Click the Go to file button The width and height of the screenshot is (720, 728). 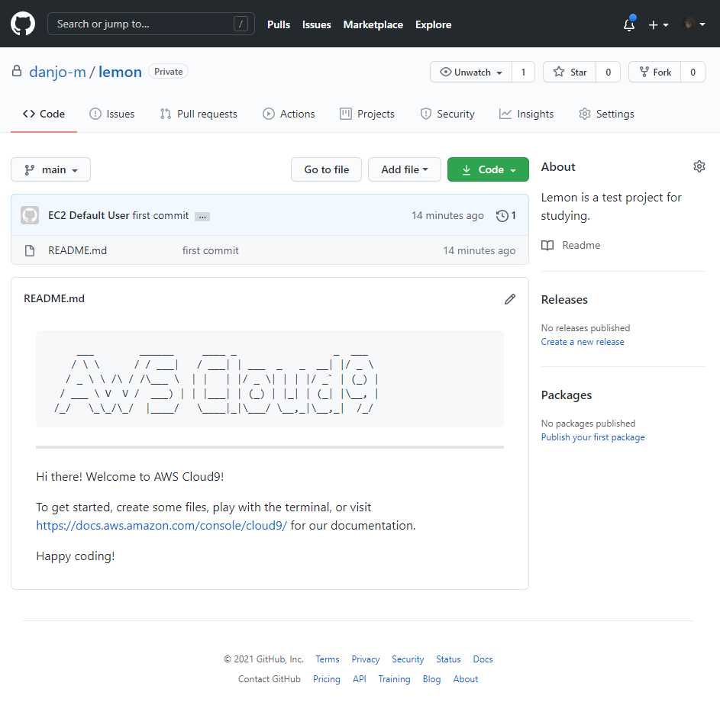tap(326, 169)
